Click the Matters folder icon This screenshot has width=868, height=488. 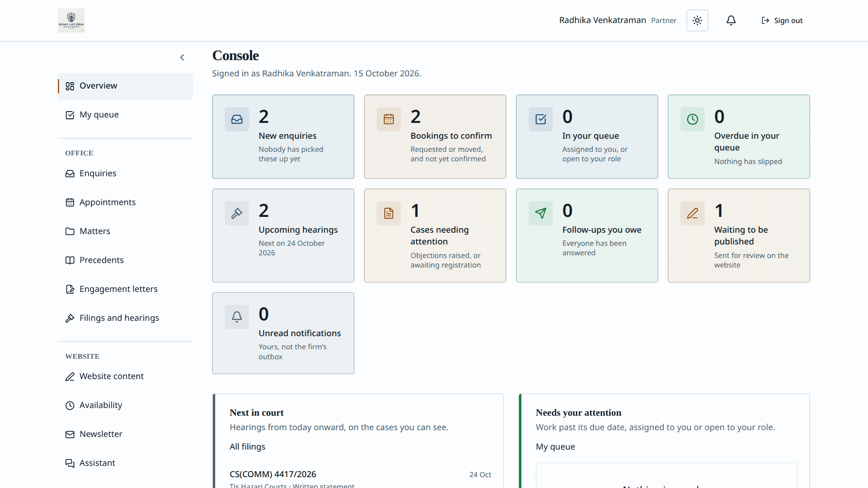[70, 231]
